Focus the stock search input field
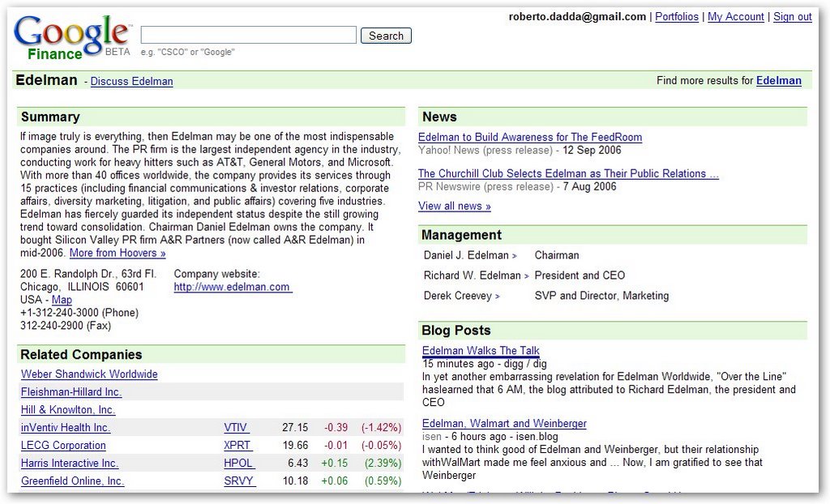This screenshot has height=504, width=830. pyautogui.click(x=248, y=36)
